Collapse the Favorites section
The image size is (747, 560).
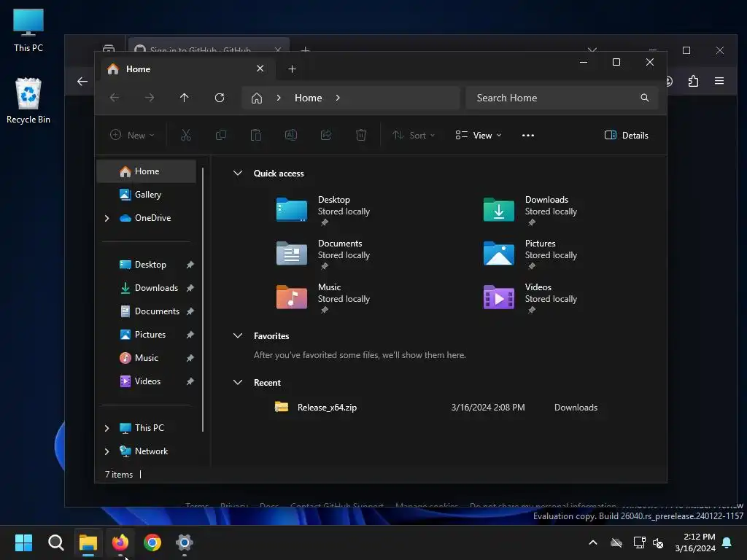(x=238, y=335)
